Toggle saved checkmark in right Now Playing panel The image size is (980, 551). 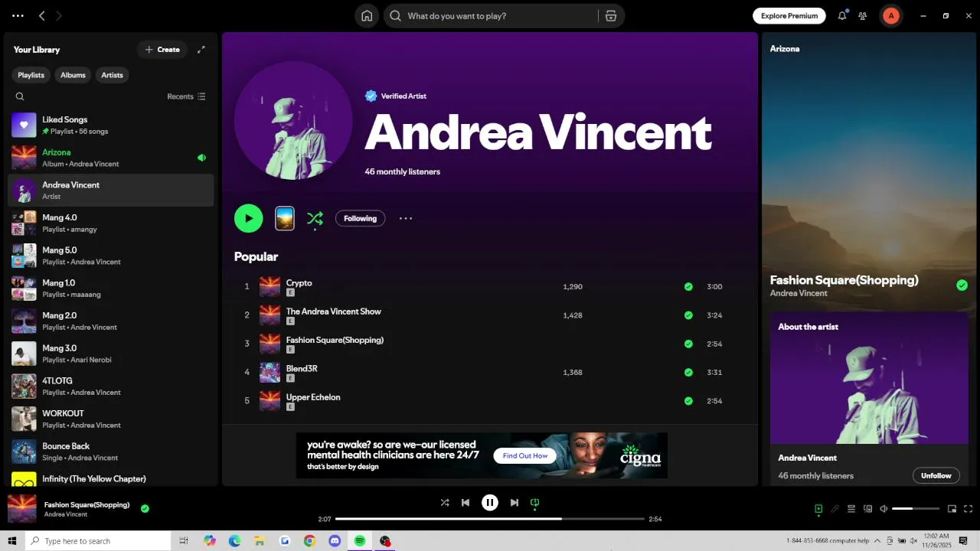(x=962, y=285)
